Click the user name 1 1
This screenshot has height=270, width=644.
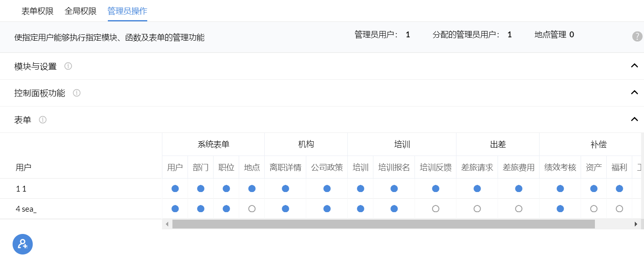click(21, 189)
